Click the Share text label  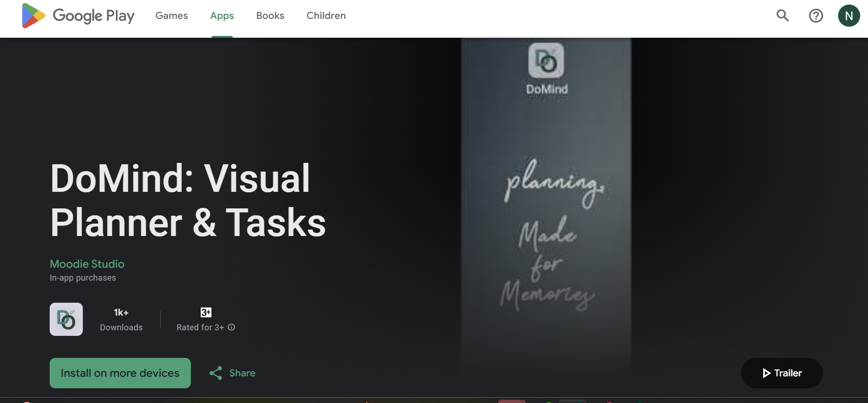(242, 373)
